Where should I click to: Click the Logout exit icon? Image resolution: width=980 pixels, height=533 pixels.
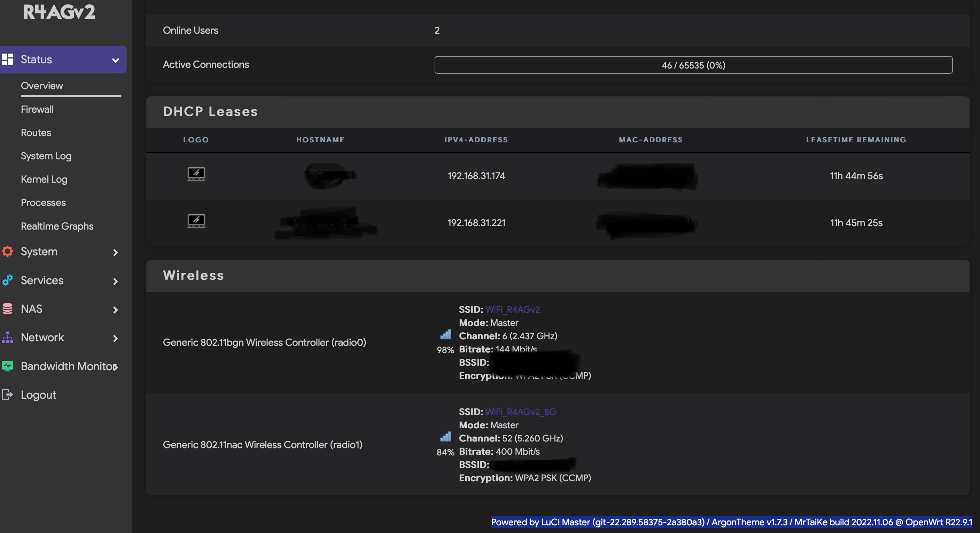point(8,395)
